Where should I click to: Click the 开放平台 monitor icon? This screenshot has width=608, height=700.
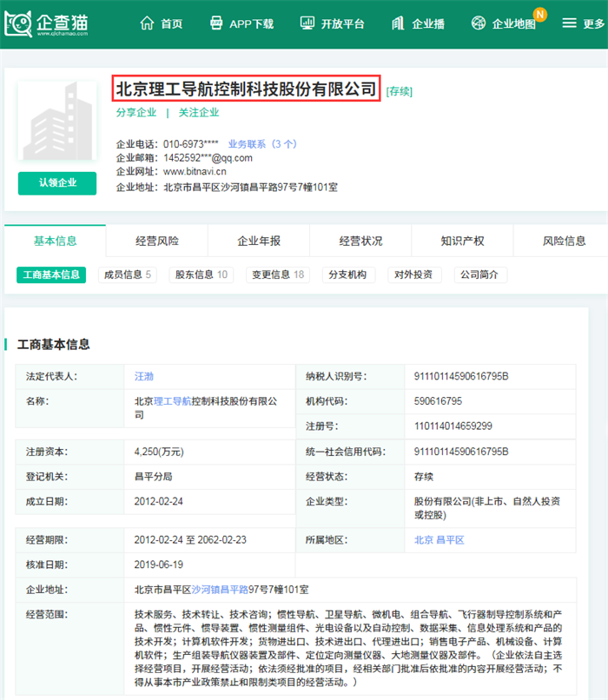click(x=307, y=23)
